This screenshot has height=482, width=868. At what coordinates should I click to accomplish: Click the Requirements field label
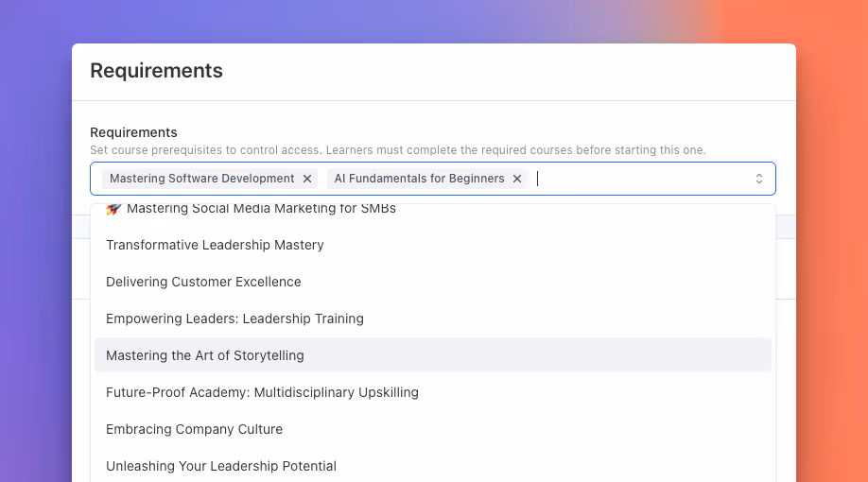point(133,132)
